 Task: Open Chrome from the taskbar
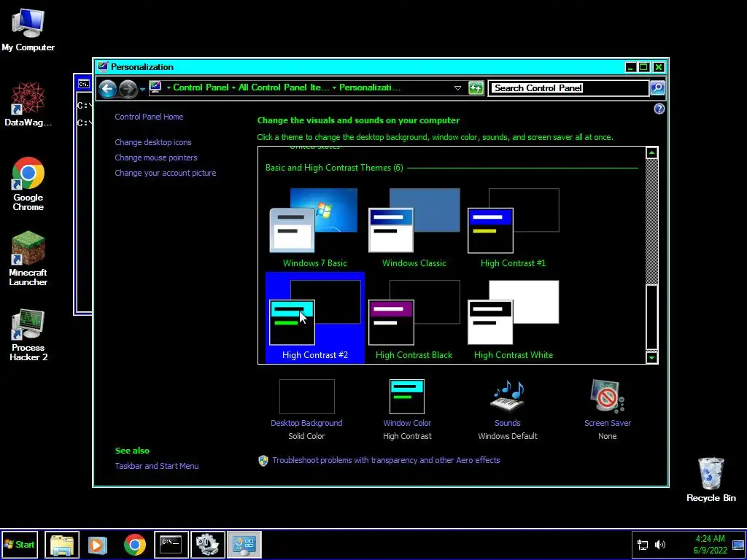[x=135, y=544]
